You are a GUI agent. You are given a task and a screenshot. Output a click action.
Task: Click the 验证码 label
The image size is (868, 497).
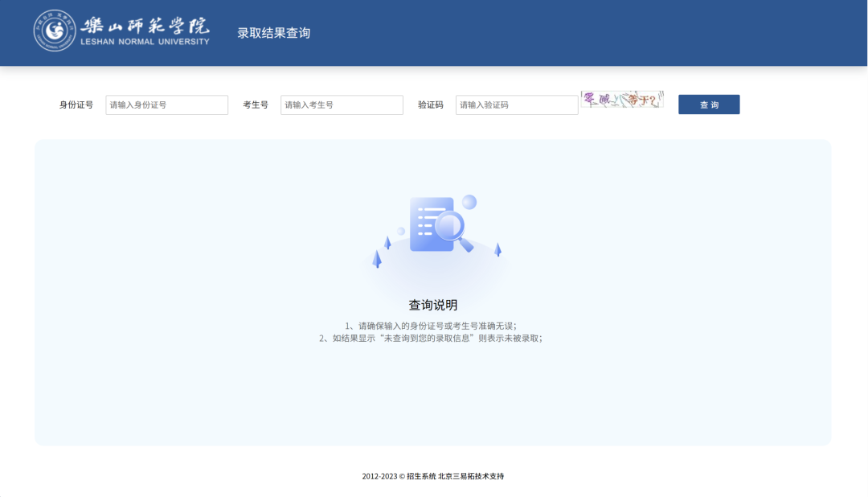[431, 105]
